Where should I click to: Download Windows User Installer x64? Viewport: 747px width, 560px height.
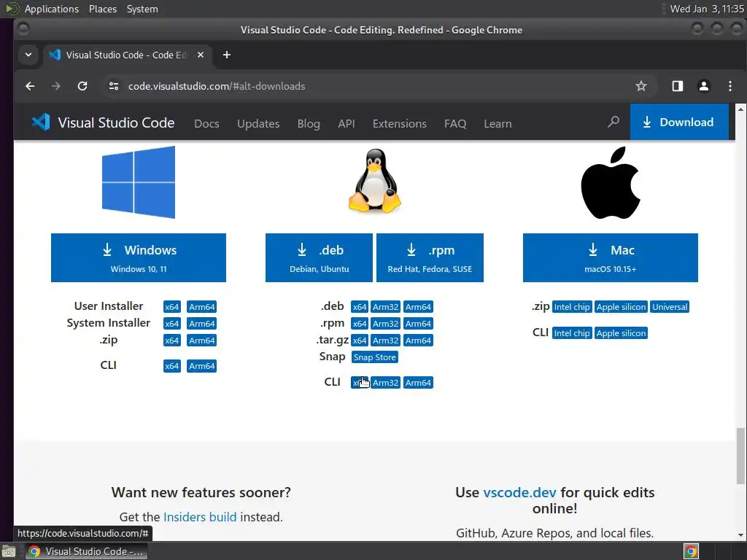pyautogui.click(x=172, y=307)
